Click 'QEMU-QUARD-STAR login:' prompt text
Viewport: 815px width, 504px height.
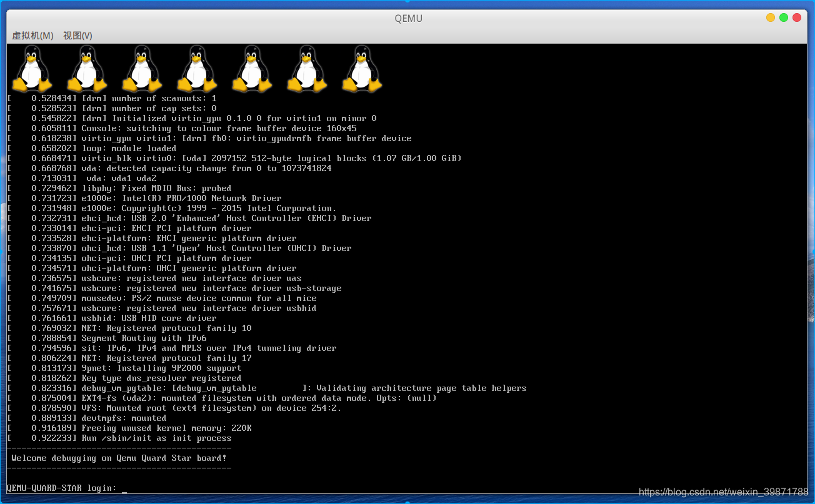(x=61, y=488)
